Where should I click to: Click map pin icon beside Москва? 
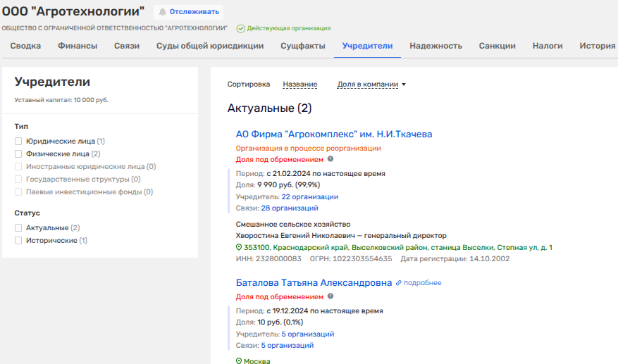(239, 361)
